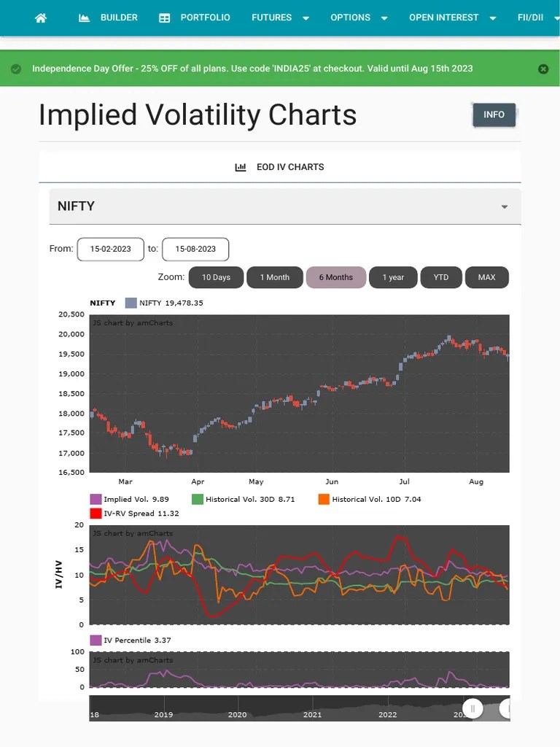560x747 pixels.
Task: Open the Futures dropdown menu
Action: 280,18
